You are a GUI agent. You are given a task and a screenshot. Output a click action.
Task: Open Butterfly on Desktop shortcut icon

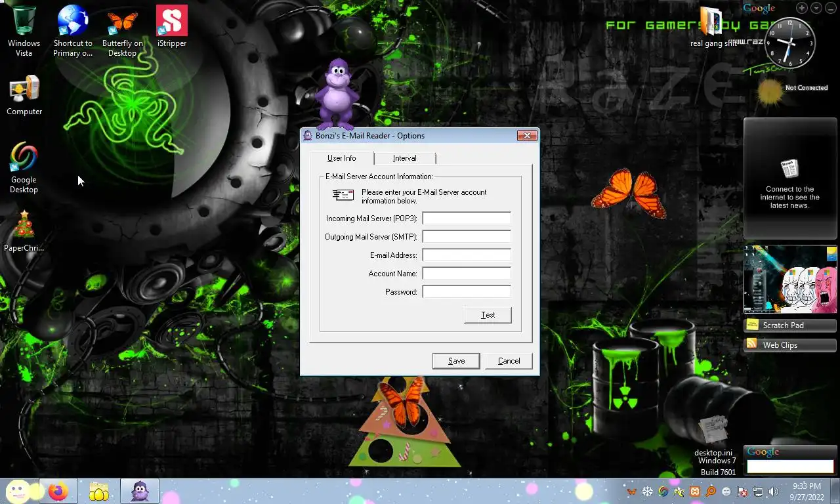[x=122, y=21]
